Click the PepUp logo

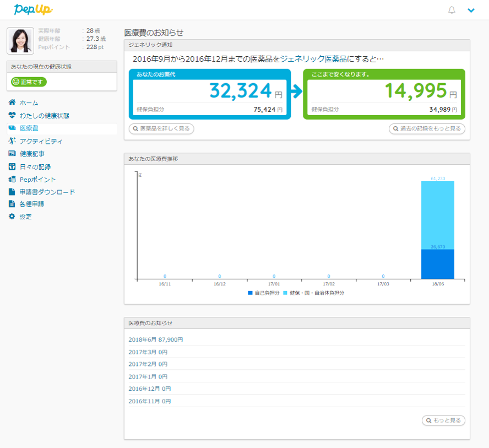click(33, 9)
